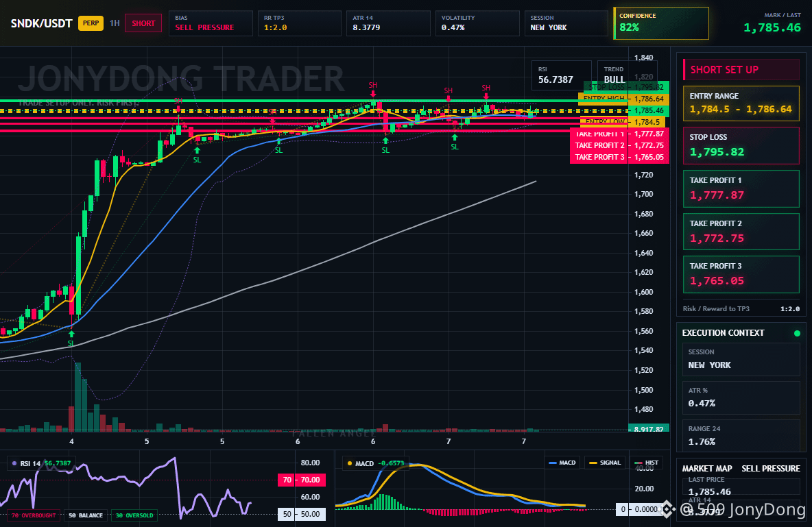
Task: Click the purple RSI 14 indicator dot
Action: pyautogui.click(x=14, y=463)
